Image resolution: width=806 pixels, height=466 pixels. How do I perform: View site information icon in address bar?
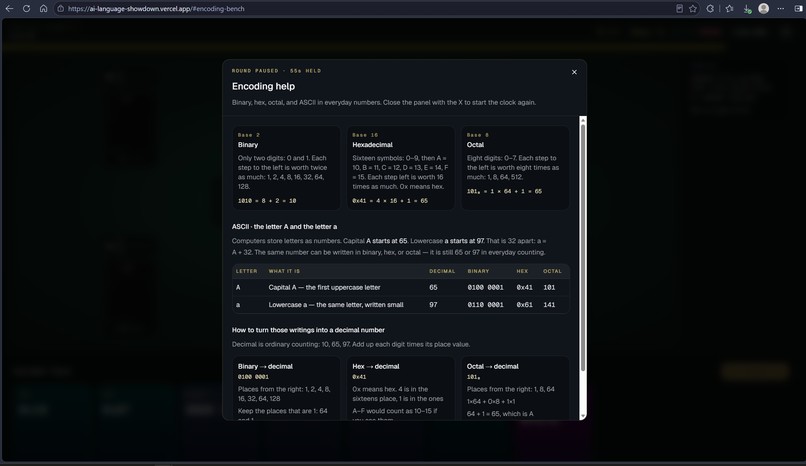pos(60,9)
